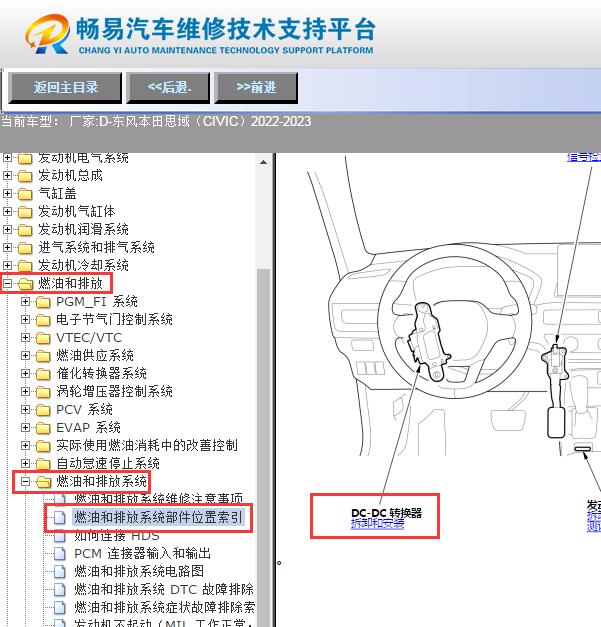
Task: Click the PCV 系统 folder icon
Action: tap(43, 410)
